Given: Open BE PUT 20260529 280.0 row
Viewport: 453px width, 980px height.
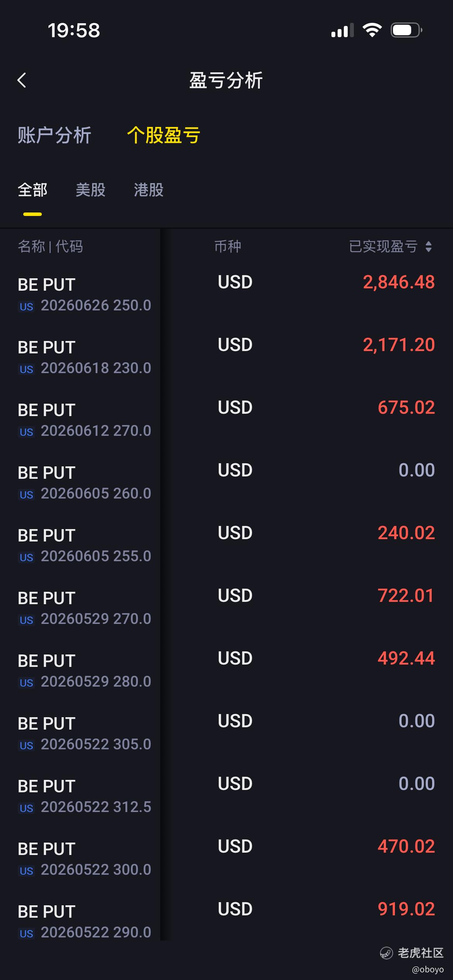Looking at the screenshot, I should [x=226, y=671].
